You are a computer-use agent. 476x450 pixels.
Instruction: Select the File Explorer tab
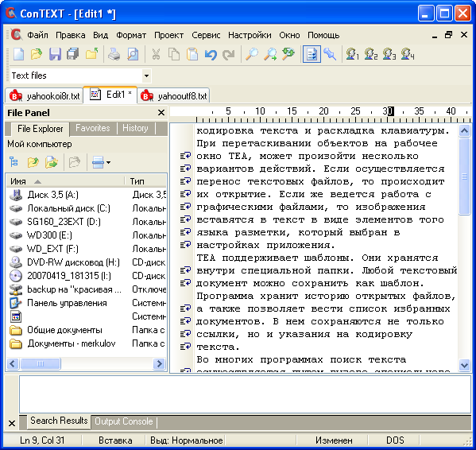pyautogui.click(x=40, y=129)
